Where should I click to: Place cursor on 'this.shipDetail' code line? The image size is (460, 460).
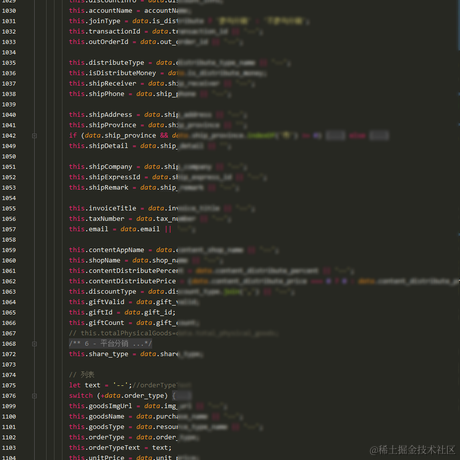150,146
